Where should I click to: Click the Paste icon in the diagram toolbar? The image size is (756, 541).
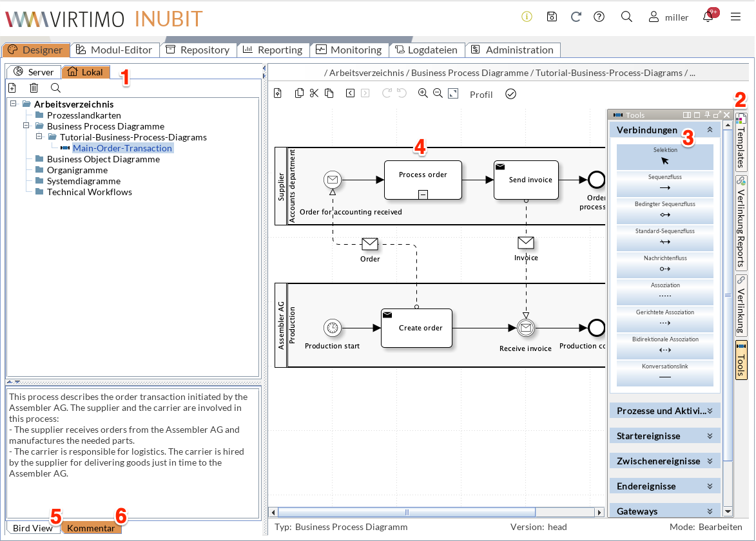tap(329, 93)
